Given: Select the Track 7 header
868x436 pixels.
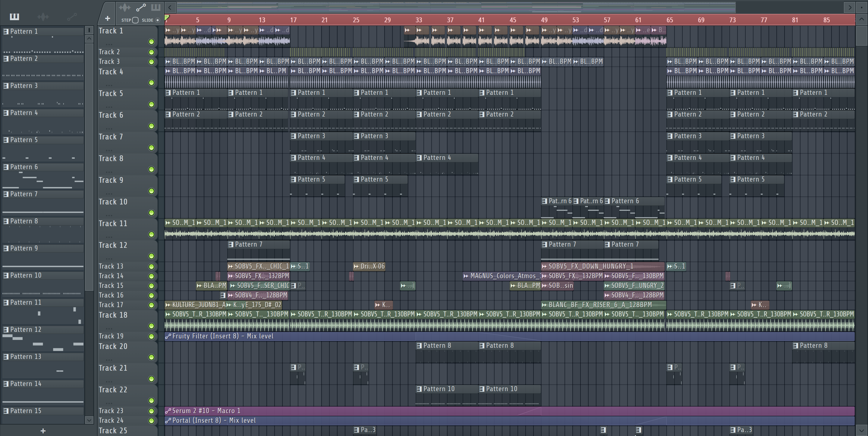Looking at the screenshot, I should (128, 142).
